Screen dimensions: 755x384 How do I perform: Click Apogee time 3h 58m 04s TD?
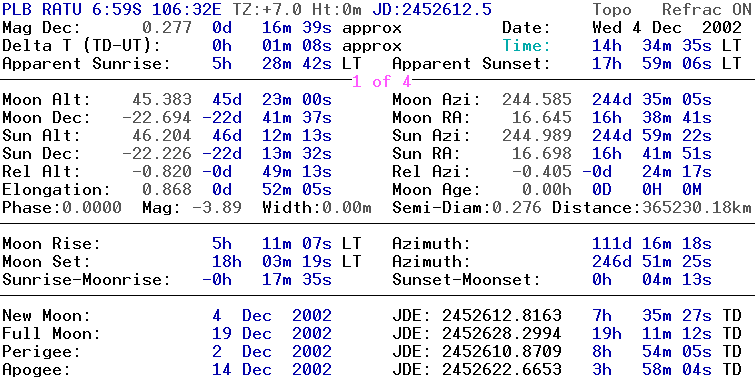point(667,370)
